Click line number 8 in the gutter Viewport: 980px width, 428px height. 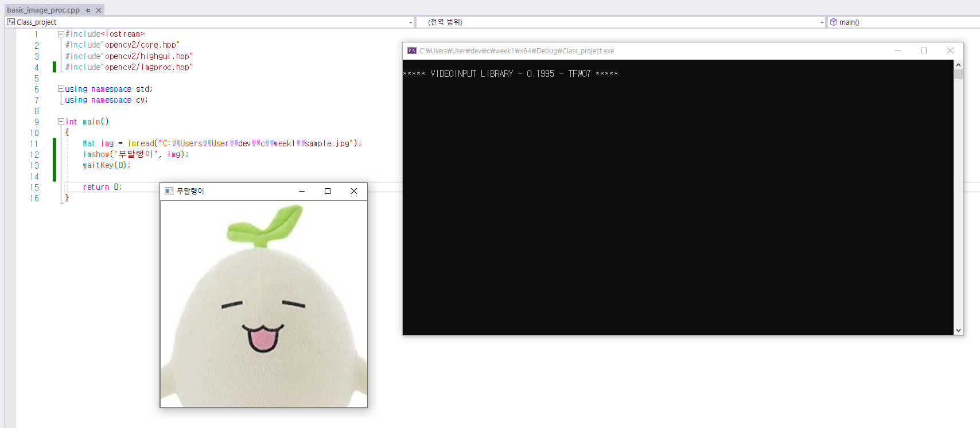click(37, 111)
